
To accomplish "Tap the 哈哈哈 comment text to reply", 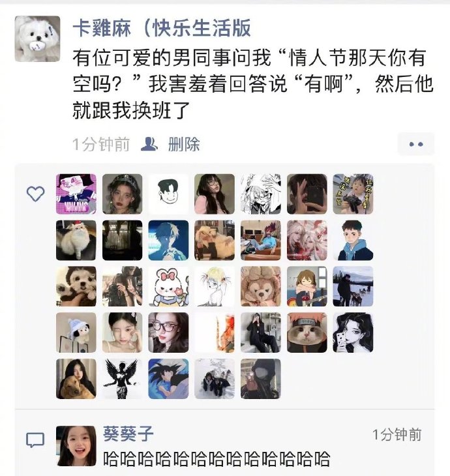I will pos(217,458).
